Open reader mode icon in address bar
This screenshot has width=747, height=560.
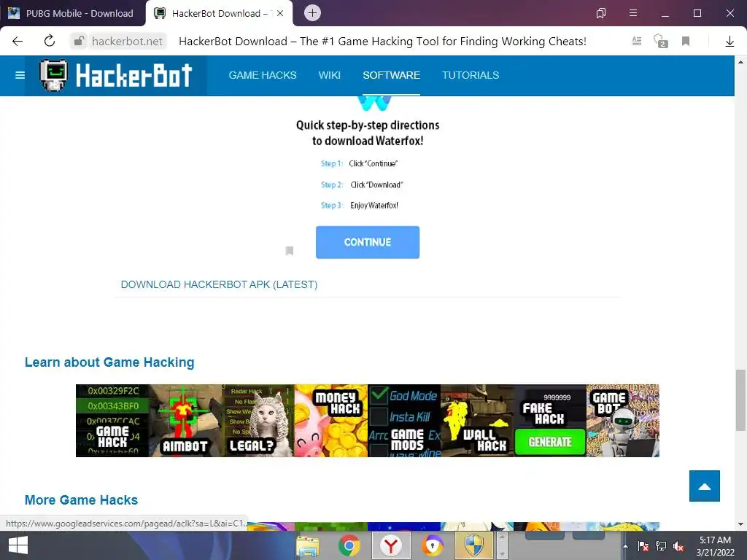pyautogui.click(x=636, y=42)
